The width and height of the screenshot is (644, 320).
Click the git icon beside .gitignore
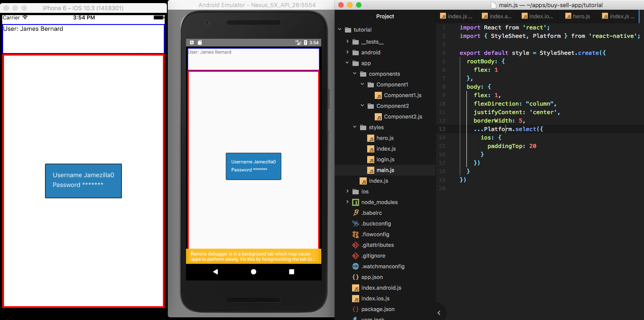click(x=356, y=256)
